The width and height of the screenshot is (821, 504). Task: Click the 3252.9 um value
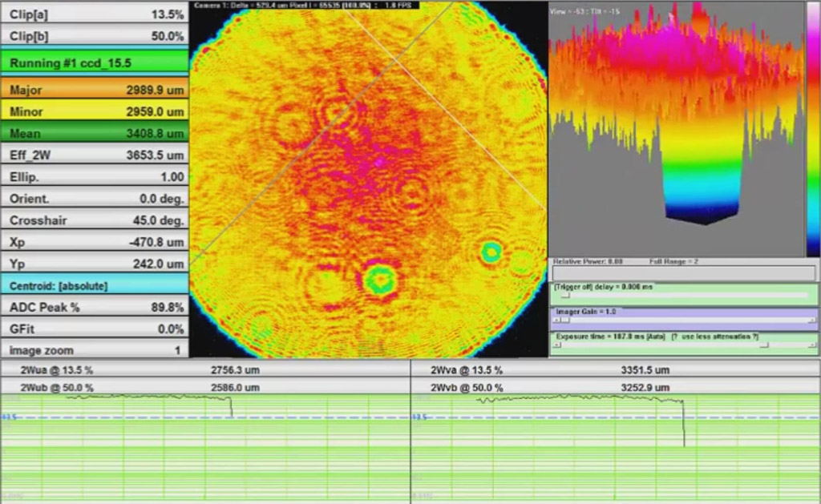click(x=645, y=388)
